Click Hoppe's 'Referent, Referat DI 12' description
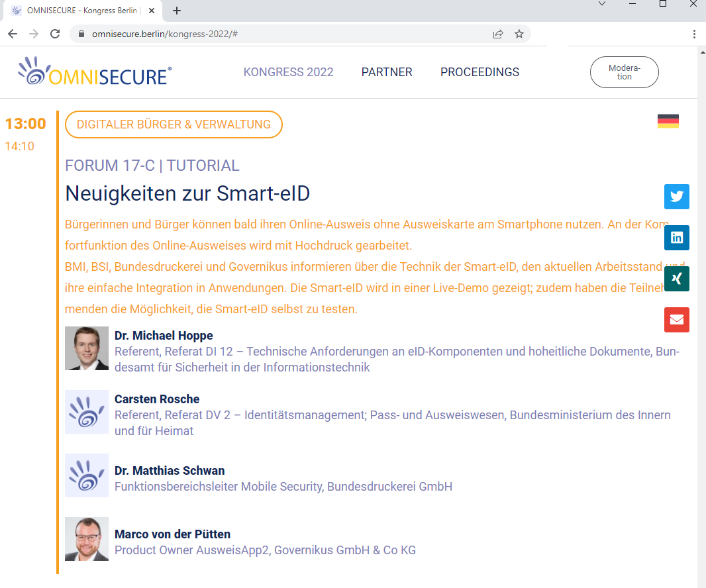706x588 pixels. [397, 360]
